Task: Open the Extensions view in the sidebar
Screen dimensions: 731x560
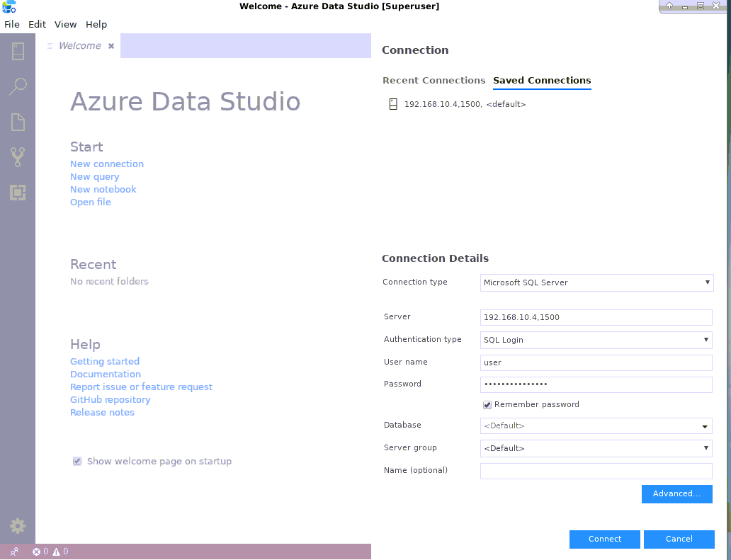Action: pyautogui.click(x=18, y=192)
